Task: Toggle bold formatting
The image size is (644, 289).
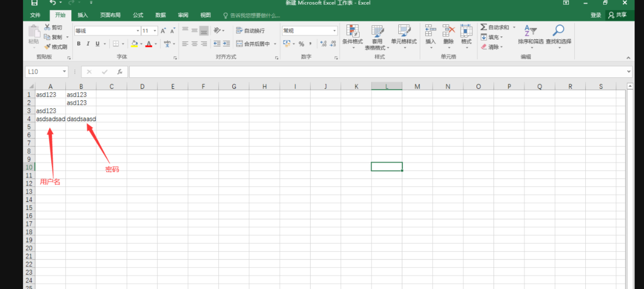Action: pos(79,44)
